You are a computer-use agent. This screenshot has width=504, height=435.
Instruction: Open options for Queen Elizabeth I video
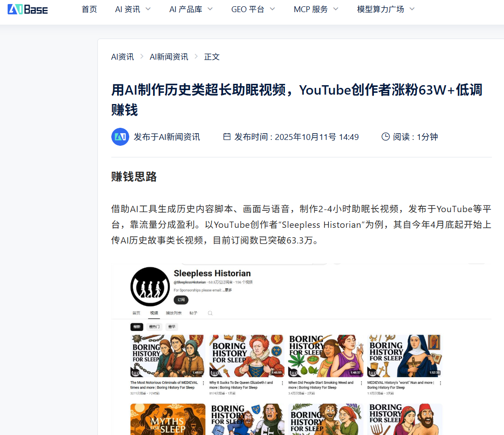[283, 383]
